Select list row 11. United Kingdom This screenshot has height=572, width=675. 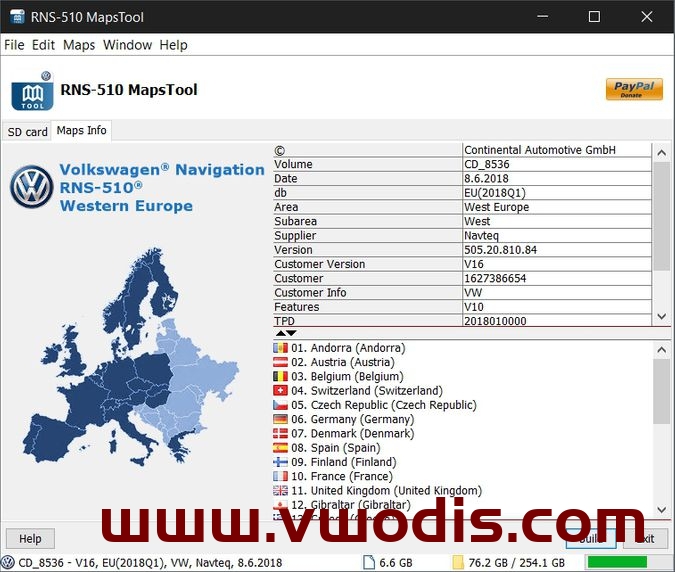coord(462,490)
